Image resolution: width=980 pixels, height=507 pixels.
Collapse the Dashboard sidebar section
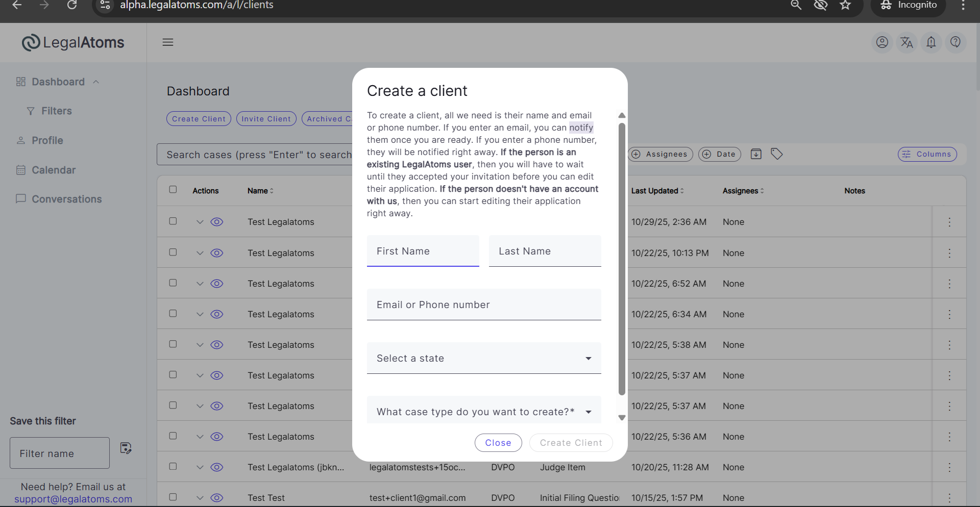tap(96, 82)
